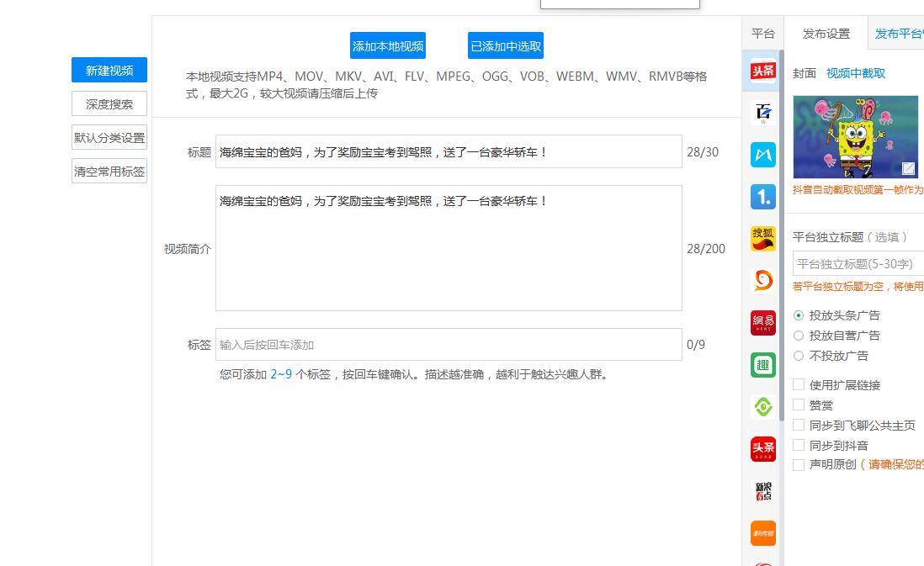
Task: Enable the 同步到抖音 checkbox
Action: click(x=799, y=445)
